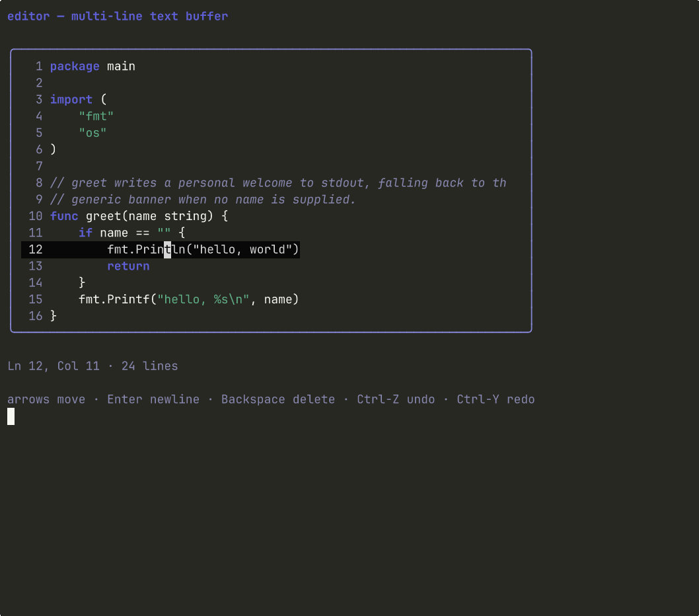Click 'fmt.Printf' on line 15

pos(114,299)
